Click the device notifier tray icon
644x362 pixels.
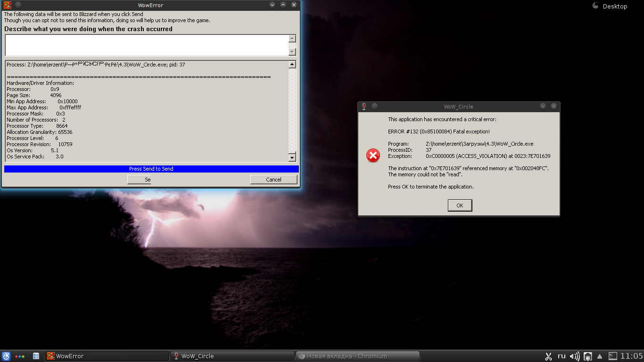(x=588, y=356)
